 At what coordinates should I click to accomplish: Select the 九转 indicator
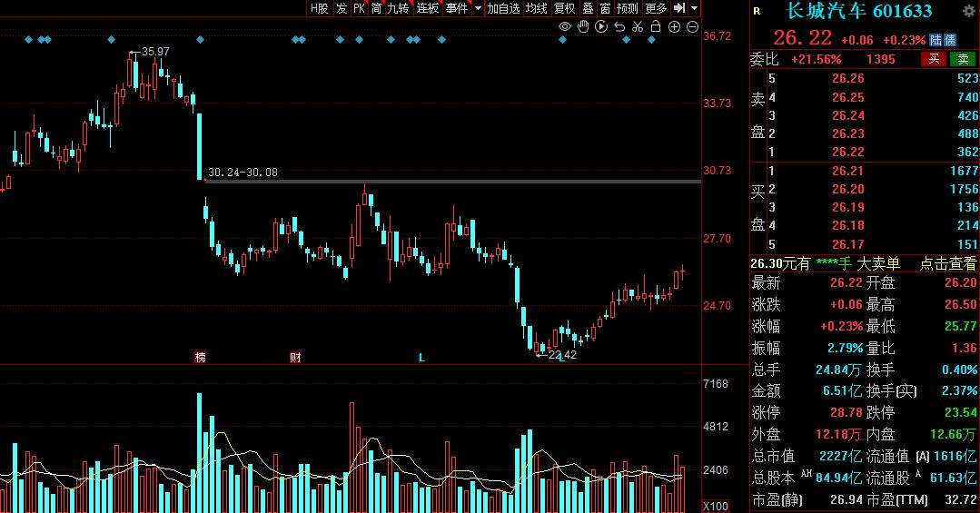pyautogui.click(x=398, y=8)
